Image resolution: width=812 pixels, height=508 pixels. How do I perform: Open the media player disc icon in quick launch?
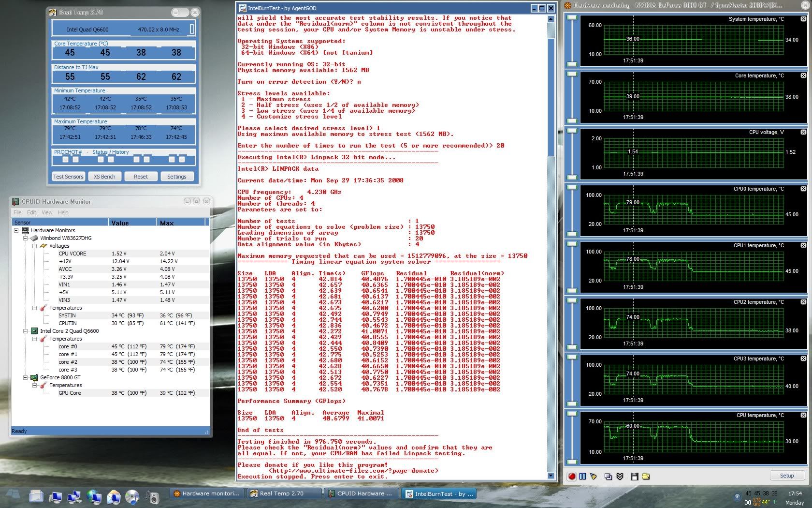point(132,496)
